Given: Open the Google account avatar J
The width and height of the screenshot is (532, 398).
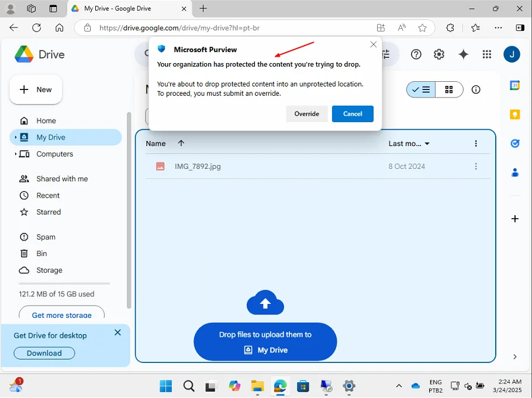Looking at the screenshot, I should pyautogui.click(x=512, y=54).
